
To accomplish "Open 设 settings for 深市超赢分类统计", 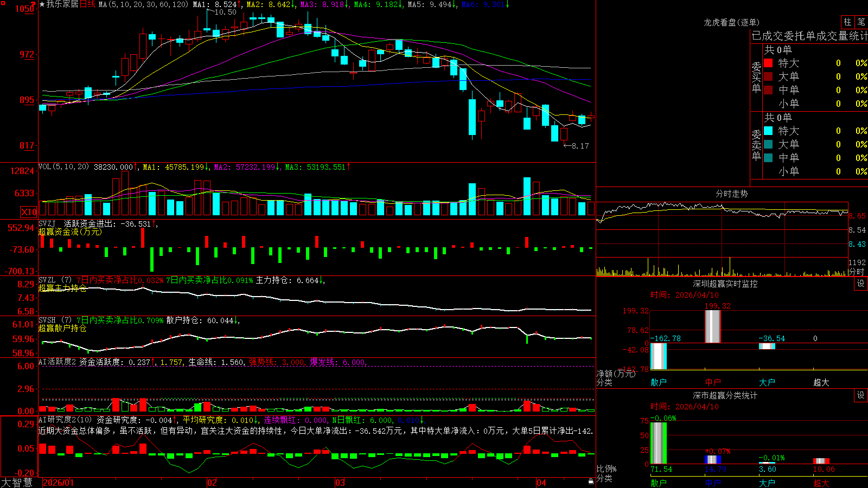I will click(x=861, y=395).
